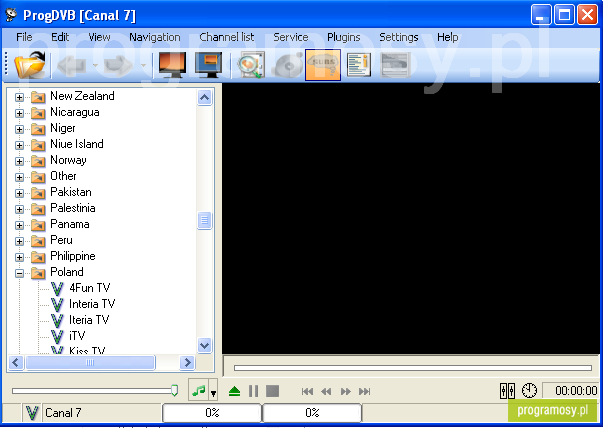Click channel list scroll up arrow

point(204,97)
